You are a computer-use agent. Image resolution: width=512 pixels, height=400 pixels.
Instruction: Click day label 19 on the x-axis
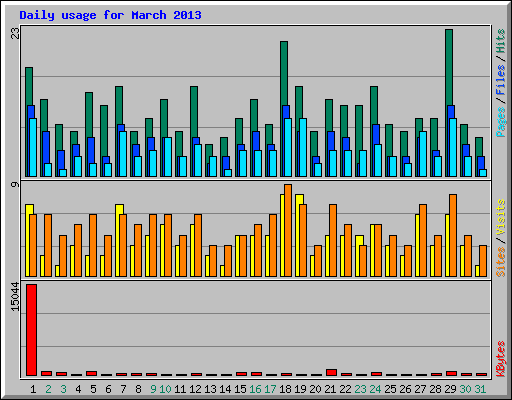click(x=300, y=389)
